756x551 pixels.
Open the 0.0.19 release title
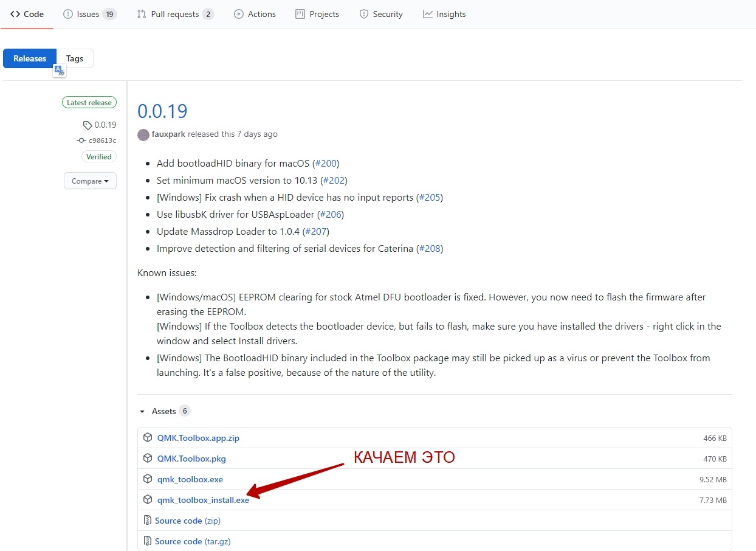point(162,111)
